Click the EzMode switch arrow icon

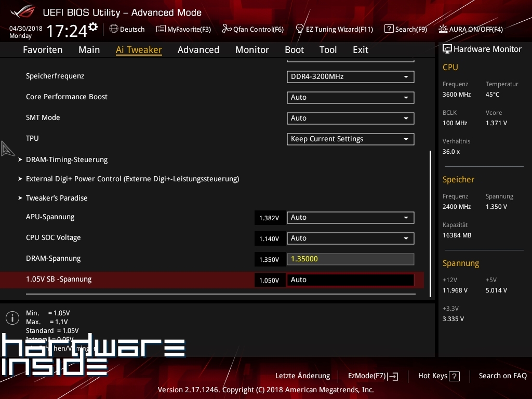click(393, 376)
